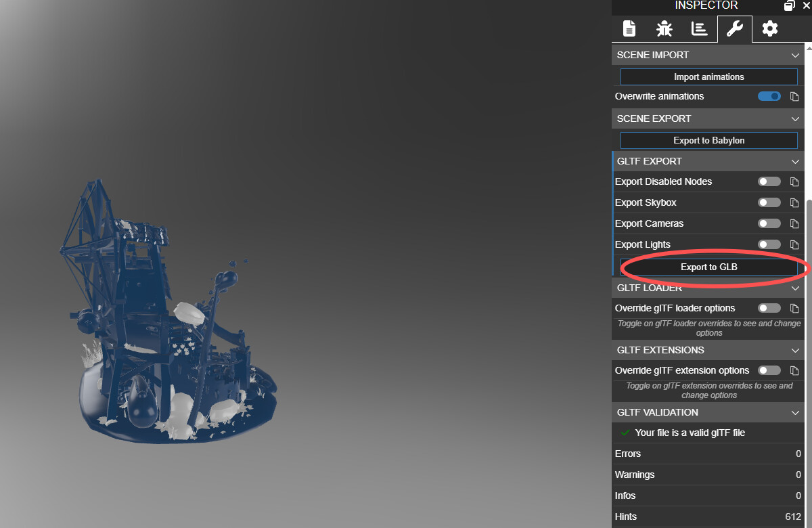Open the Scene properties tab with the document icon

[x=629, y=28]
